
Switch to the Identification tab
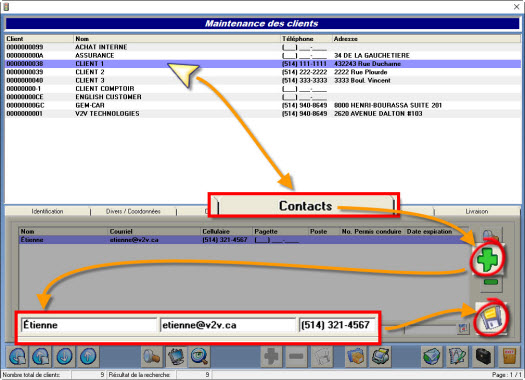47,211
